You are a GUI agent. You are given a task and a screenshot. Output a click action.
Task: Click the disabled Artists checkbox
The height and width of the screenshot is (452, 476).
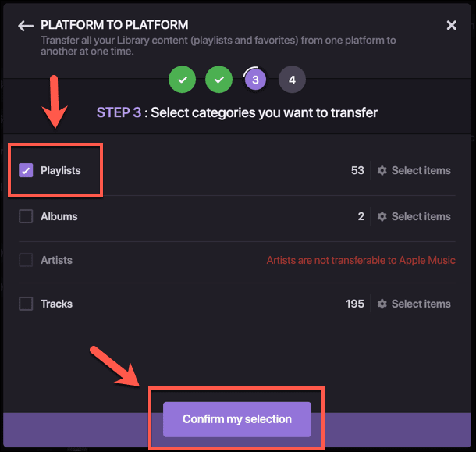point(26,260)
